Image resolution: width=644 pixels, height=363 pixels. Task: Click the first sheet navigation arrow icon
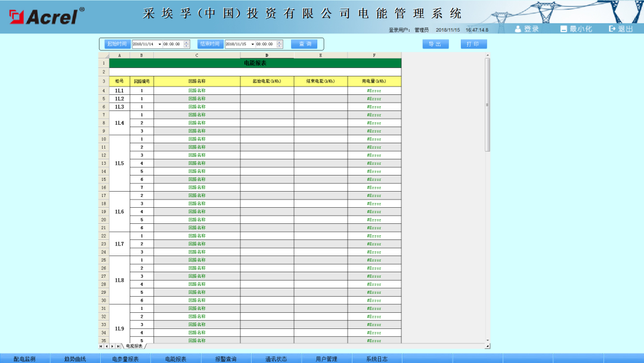pos(101,345)
